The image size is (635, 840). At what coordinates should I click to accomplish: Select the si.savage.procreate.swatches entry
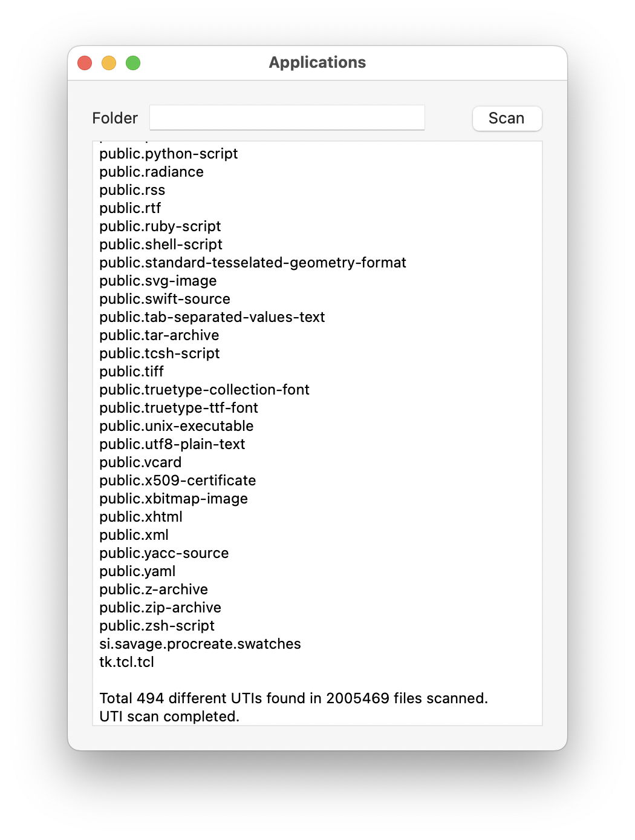point(200,644)
